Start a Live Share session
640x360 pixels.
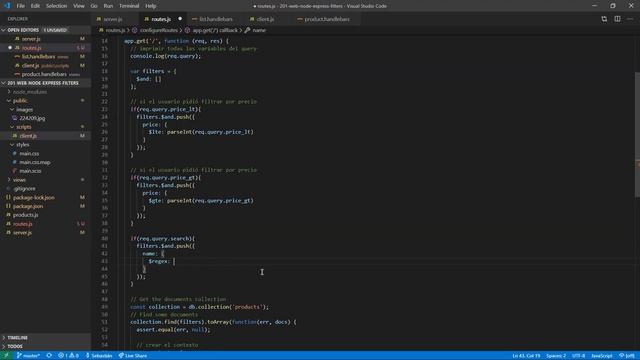[133, 356]
